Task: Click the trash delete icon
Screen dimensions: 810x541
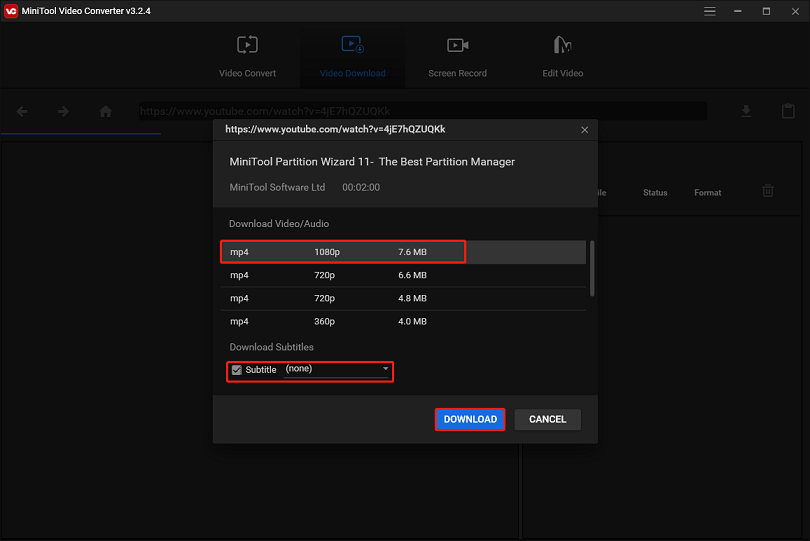Action: (768, 191)
